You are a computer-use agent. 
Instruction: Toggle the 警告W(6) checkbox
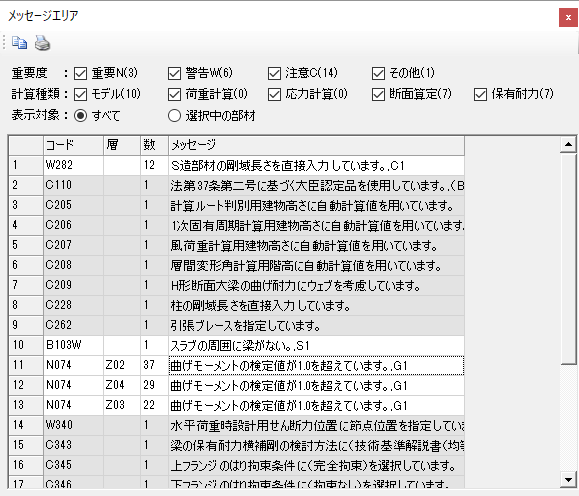click(x=174, y=73)
